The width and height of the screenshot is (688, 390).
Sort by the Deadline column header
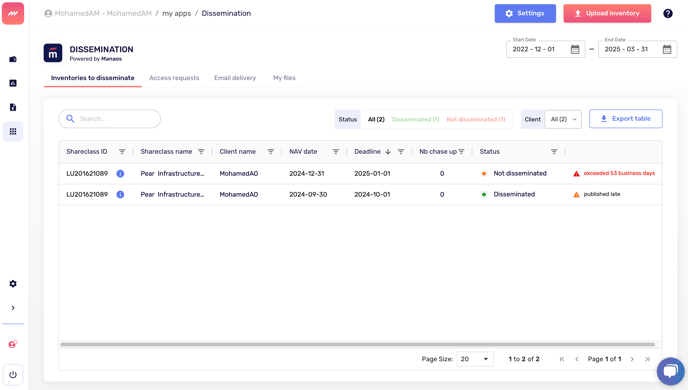coord(368,152)
